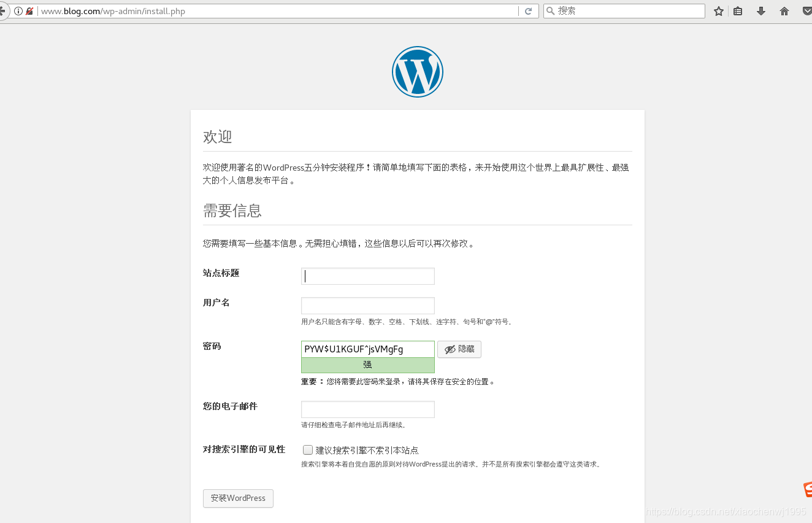Viewport: 812px width, 523px height.
Task: Open the bookmarks list icon
Action: point(738,11)
